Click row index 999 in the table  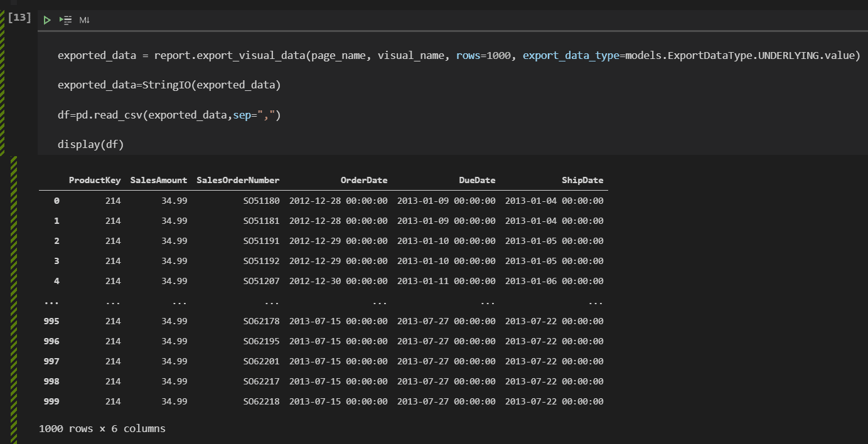(x=51, y=401)
